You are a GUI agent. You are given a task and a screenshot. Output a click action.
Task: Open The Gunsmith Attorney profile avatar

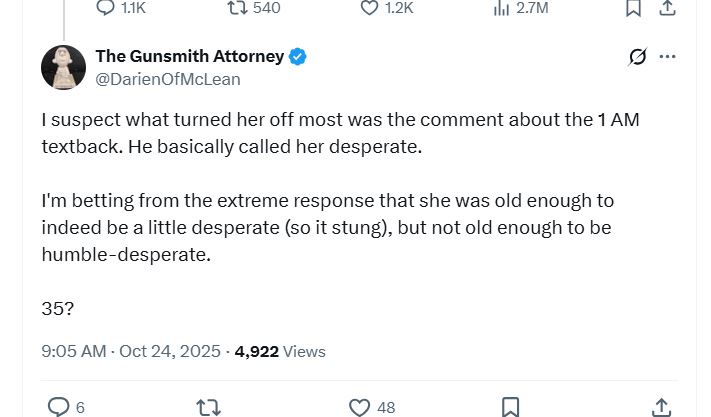pyautogui.click(x=63, y=67)
